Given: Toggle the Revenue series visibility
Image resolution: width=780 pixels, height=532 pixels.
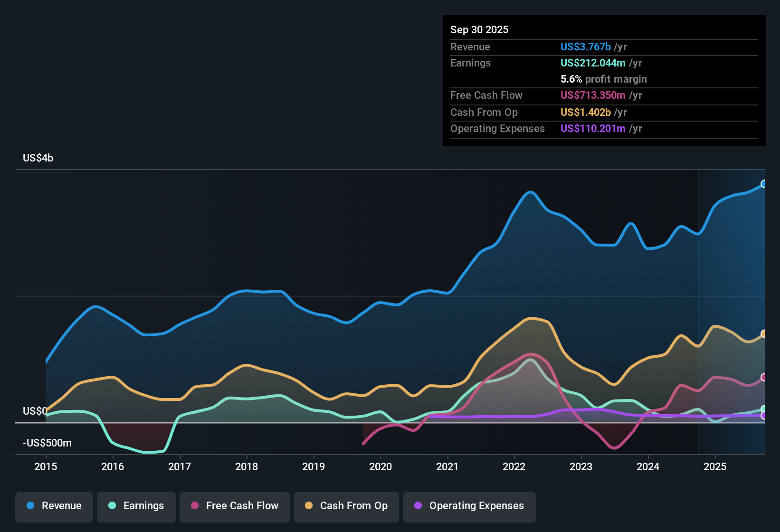Looking at the screenshot, I should pos(54,506).
